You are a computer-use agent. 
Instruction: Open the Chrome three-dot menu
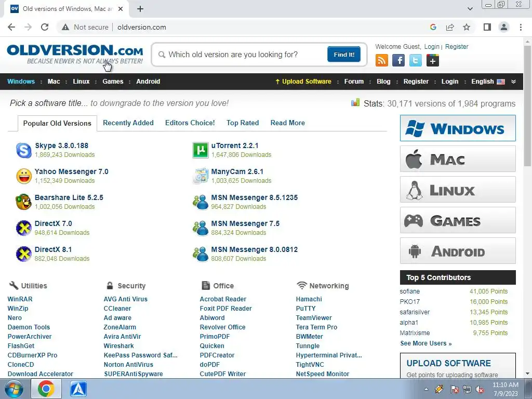pyautogui.click(x=521, y=27)
